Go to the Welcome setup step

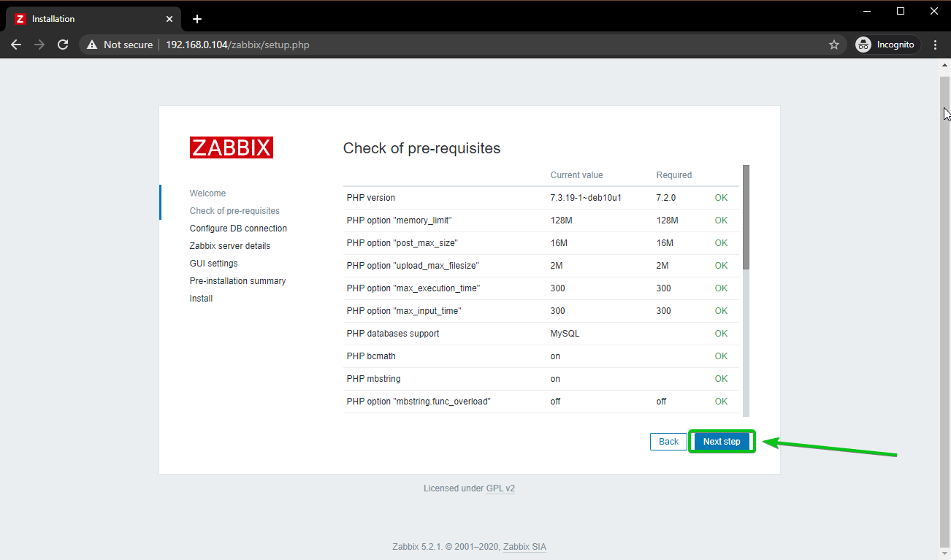208,193
